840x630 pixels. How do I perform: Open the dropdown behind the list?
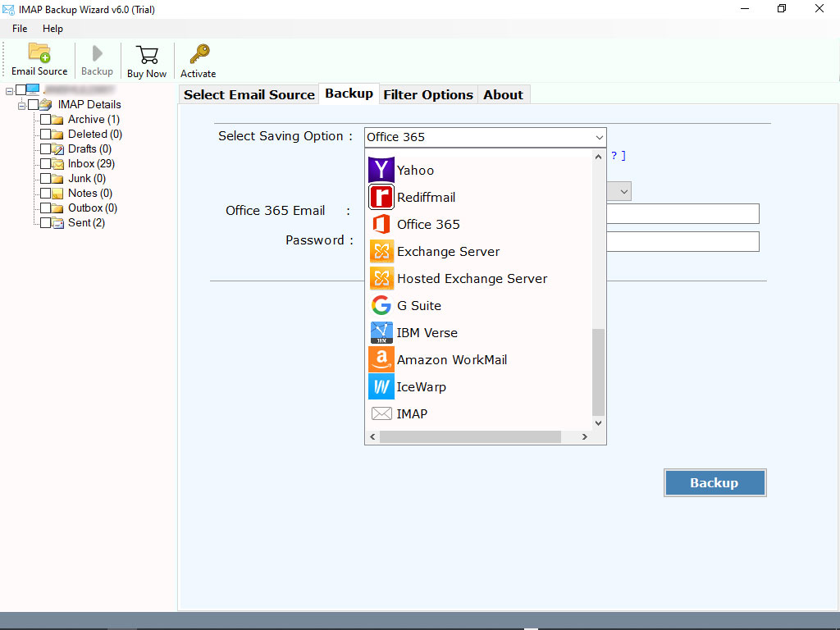pos(623,191)
